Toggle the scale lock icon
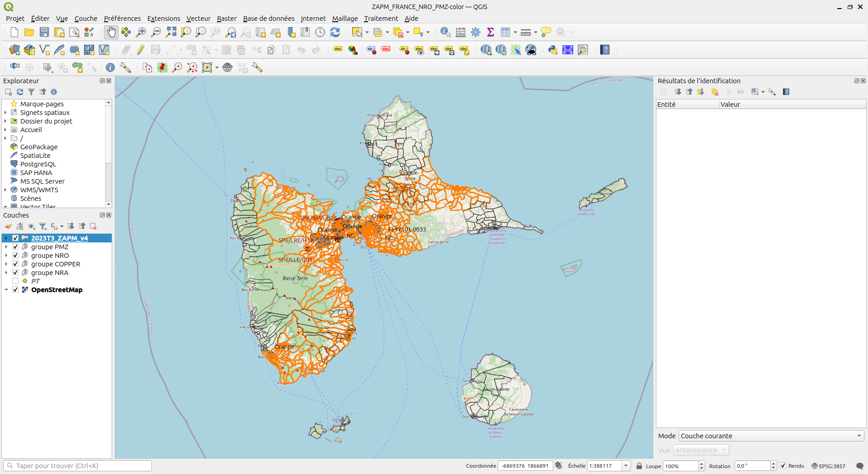This screenshot has height=474, width=868. coord(639,466)
